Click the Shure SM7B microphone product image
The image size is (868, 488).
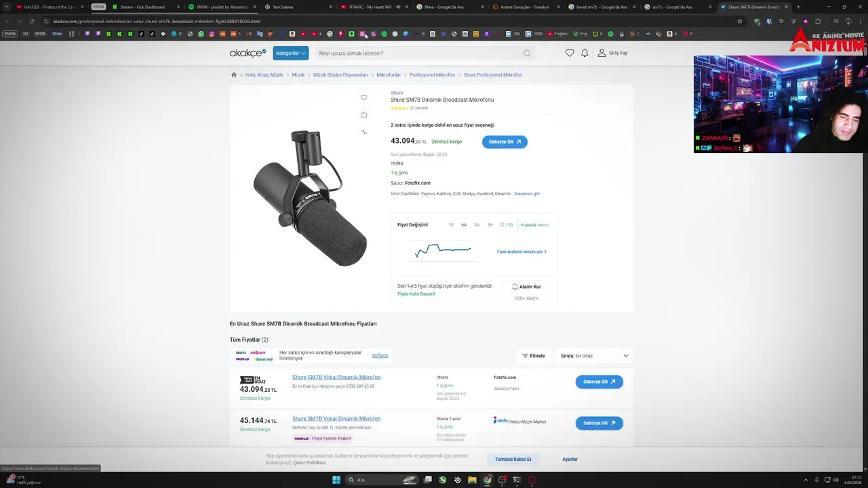coord(311,197)
